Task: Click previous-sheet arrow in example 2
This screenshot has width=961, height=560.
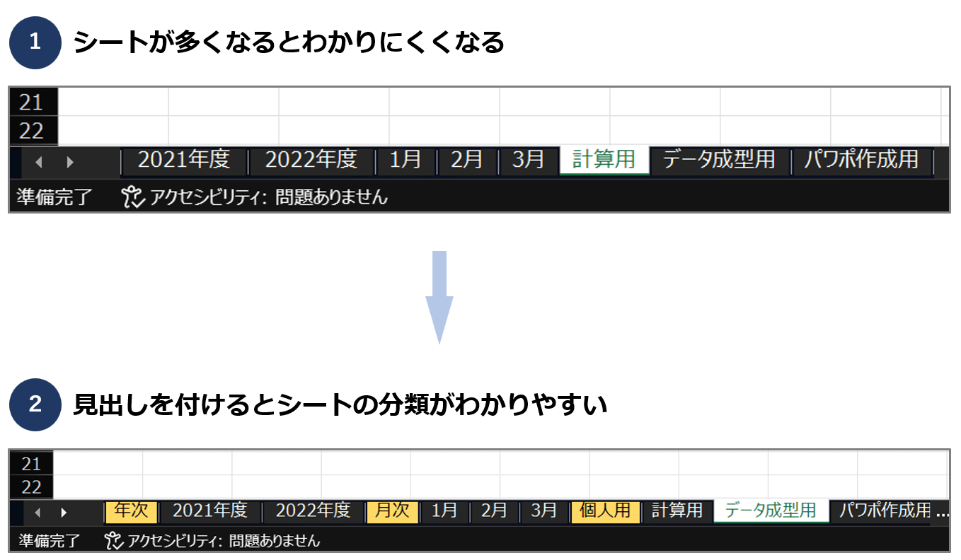Action: coord(38,512)
